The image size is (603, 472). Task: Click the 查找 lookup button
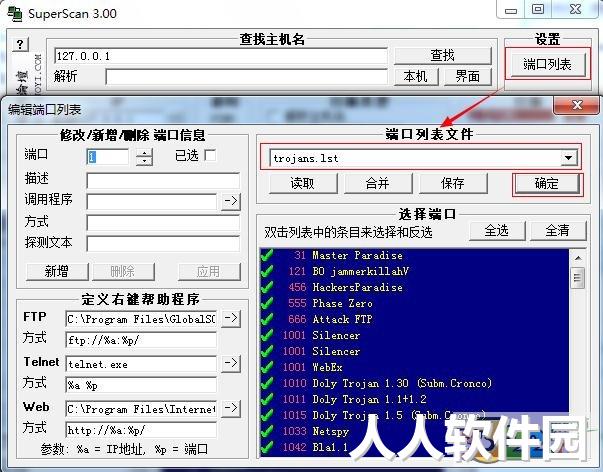click(443, 56)
